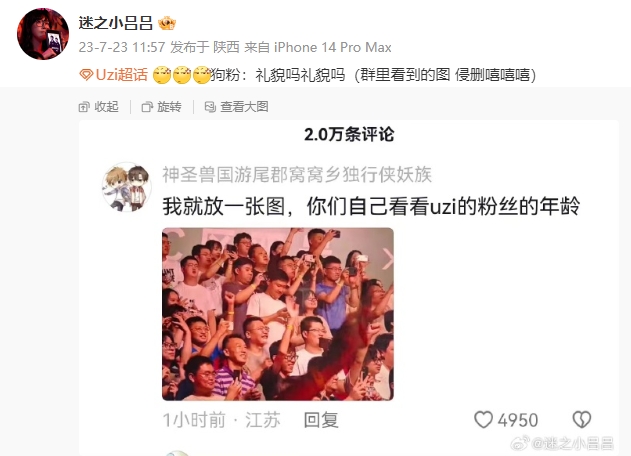Open commenter's cartoon avatar
This screenshot has width=631, height=456.
point(126,187)
